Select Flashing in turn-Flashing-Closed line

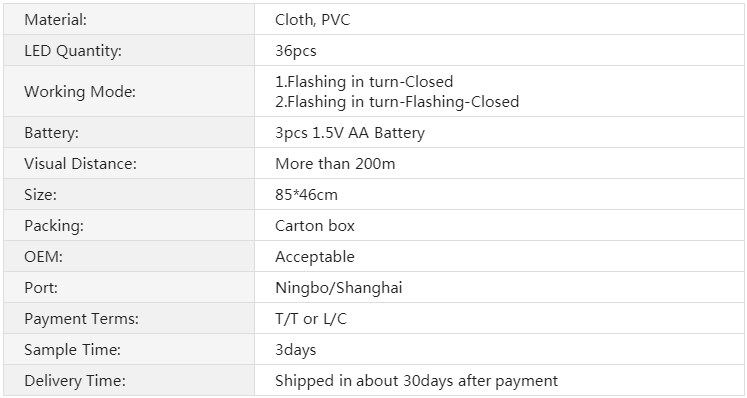pyautogui.click(x=397, y=102)
